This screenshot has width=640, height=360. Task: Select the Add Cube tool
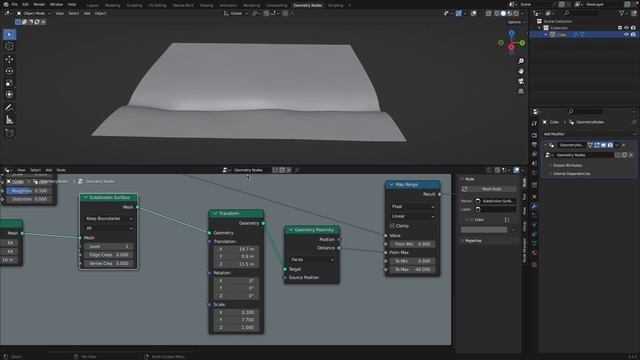pyautogui.click(x=9, y=133)
